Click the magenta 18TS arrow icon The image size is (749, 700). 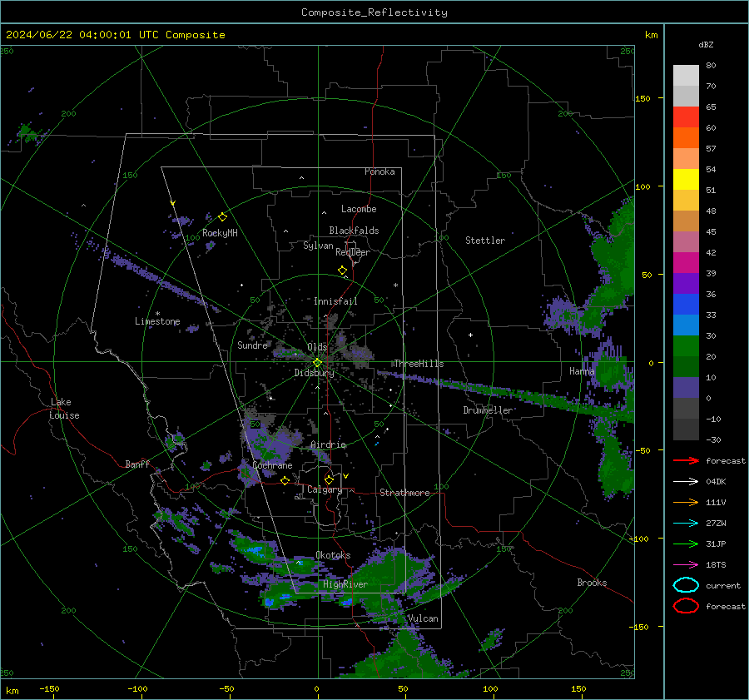point(686,565)
